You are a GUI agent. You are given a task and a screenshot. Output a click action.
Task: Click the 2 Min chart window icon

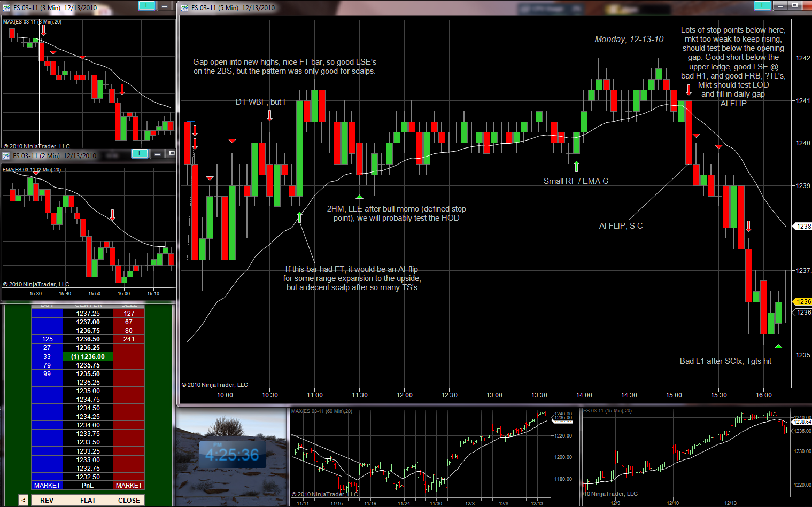6,155
